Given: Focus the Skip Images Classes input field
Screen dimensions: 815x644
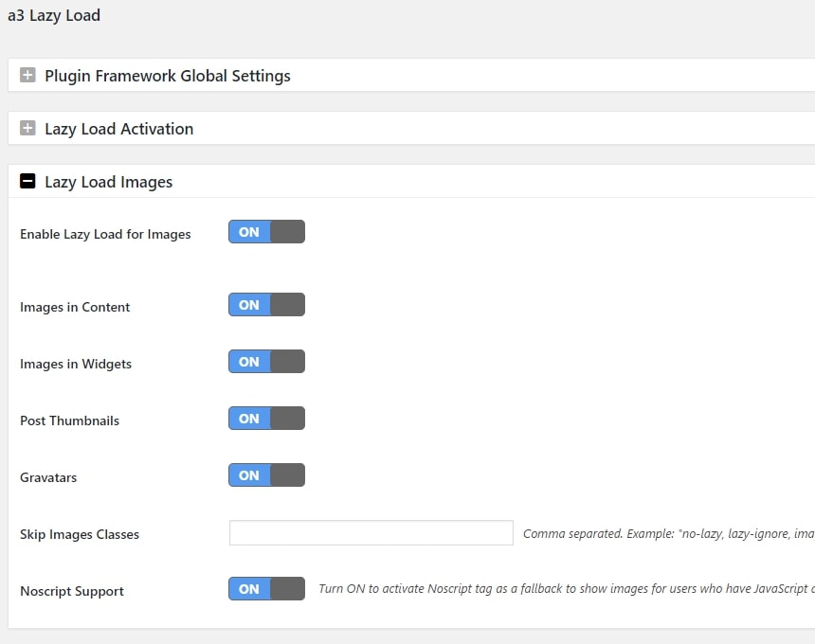Looking at the screenshot, I should tap(371, 533).
